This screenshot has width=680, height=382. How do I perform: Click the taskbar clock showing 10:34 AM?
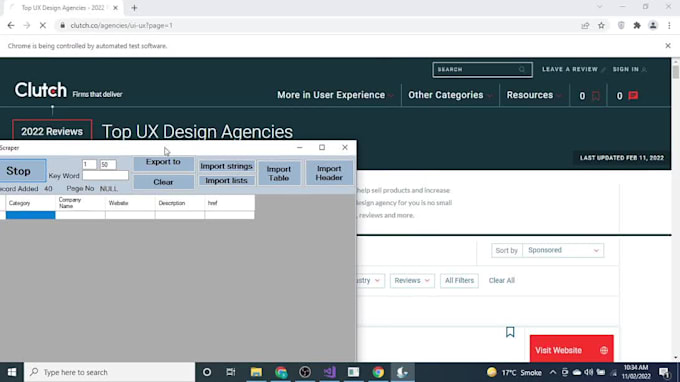tap(636, 372)
